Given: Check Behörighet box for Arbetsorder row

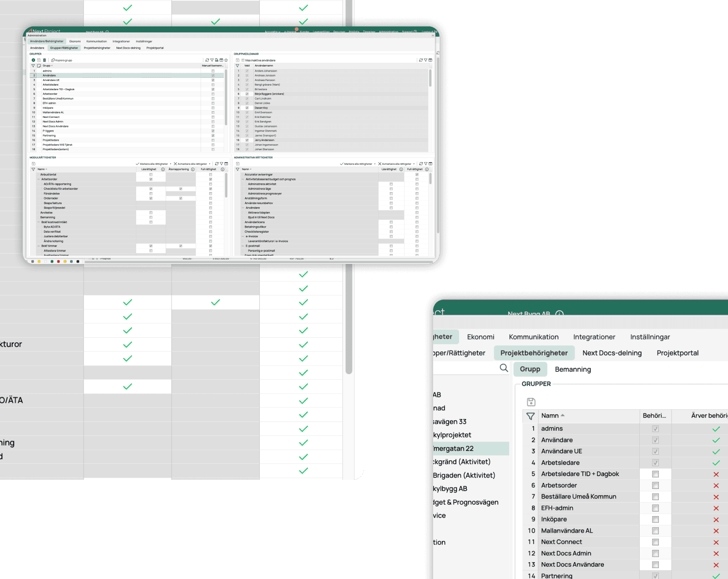Looking at the screenshot, I should coord(656,486).
